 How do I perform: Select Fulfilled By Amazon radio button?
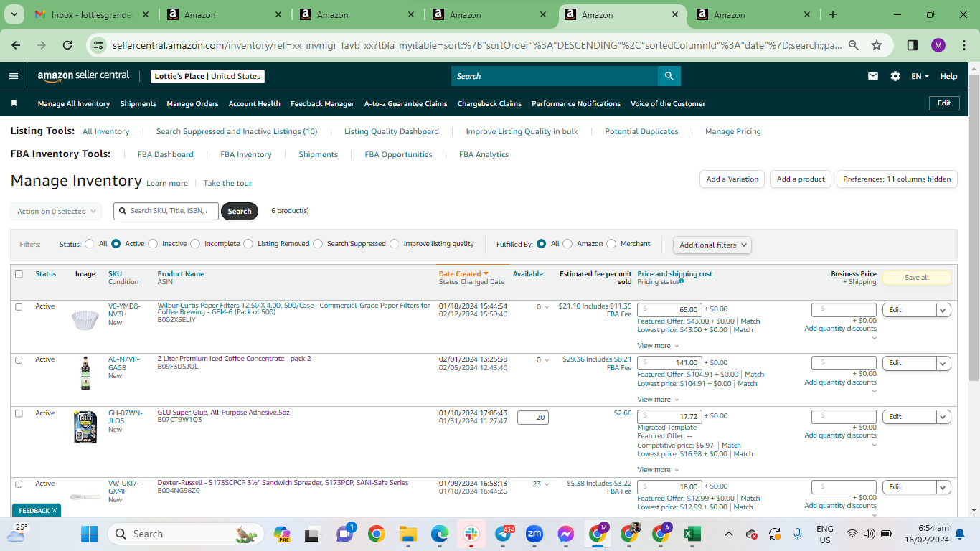tap(567, 244)
